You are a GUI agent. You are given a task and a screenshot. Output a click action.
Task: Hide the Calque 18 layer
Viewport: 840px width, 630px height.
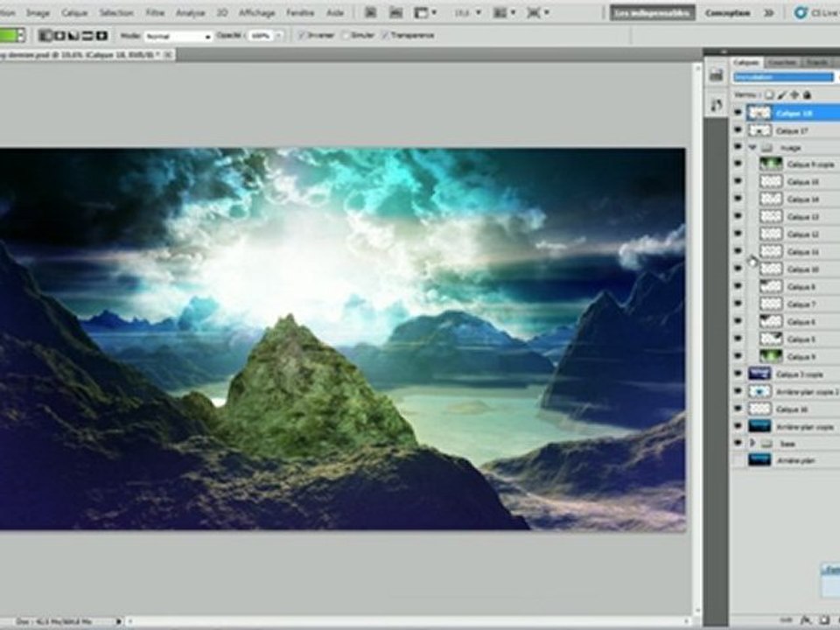(738, 113)
